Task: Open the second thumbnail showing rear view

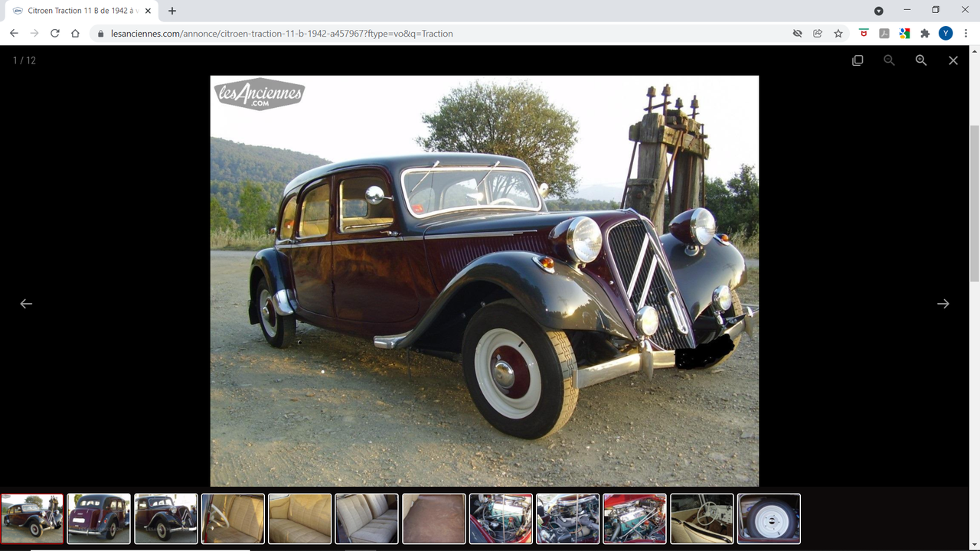Action: [99, 519]
